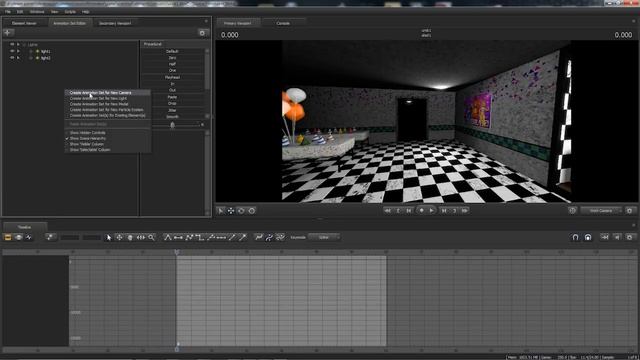Screen dimensions: 640x360
Task: Select the viewport screen manipulator circle tool
Action: [x=252, y=211]
